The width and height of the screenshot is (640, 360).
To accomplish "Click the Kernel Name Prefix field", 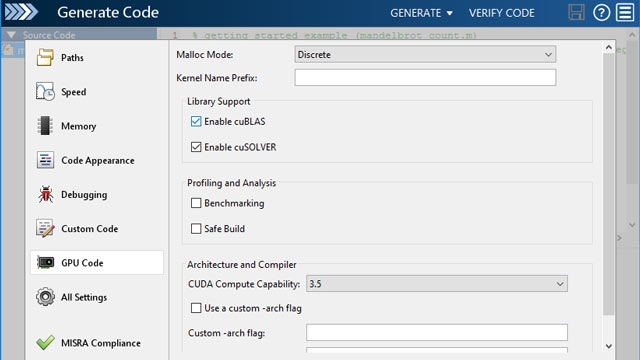I will point(425,78).
